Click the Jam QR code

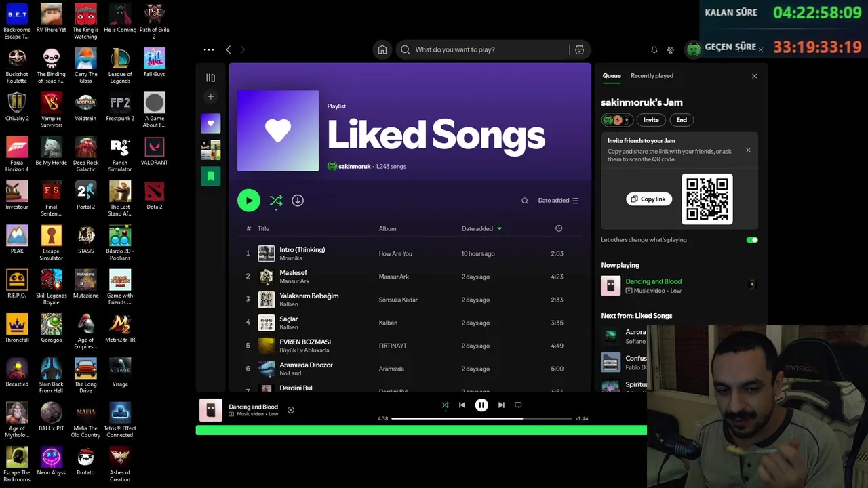(707, 199)
